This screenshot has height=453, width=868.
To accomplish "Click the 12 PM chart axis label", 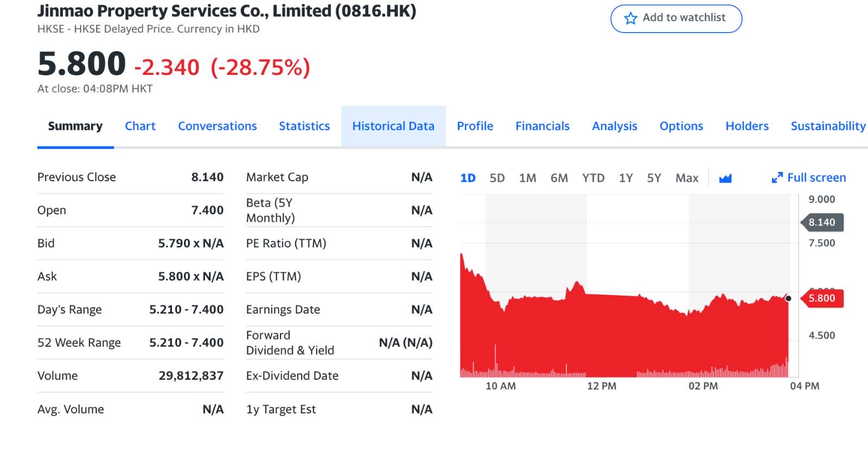I will click(602, 386).
